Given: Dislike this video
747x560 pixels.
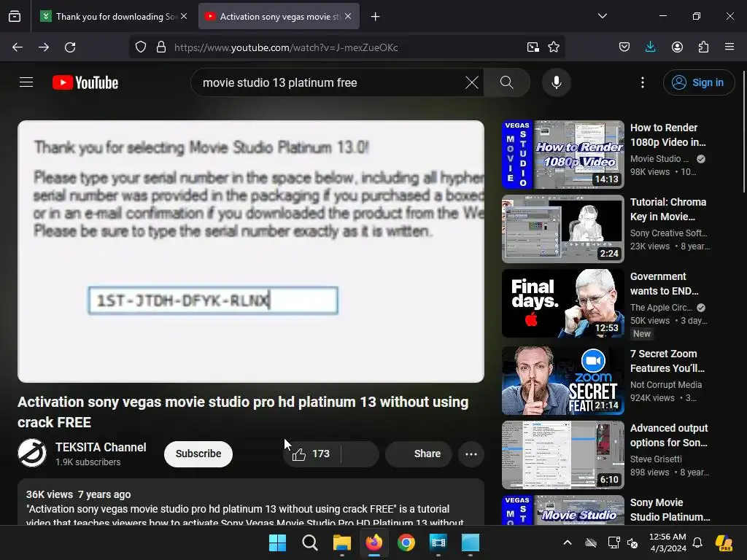Looking at the screenshot, I should pos(360,454).
